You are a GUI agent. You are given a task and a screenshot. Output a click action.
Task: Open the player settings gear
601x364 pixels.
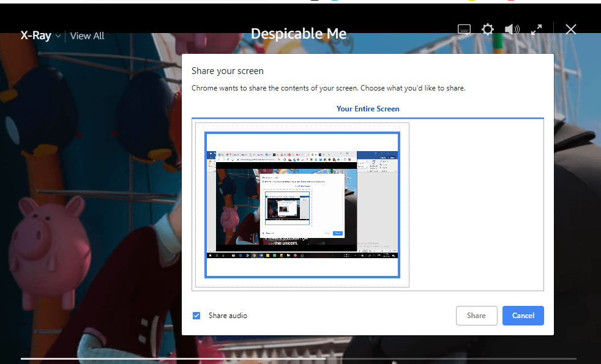487,30
